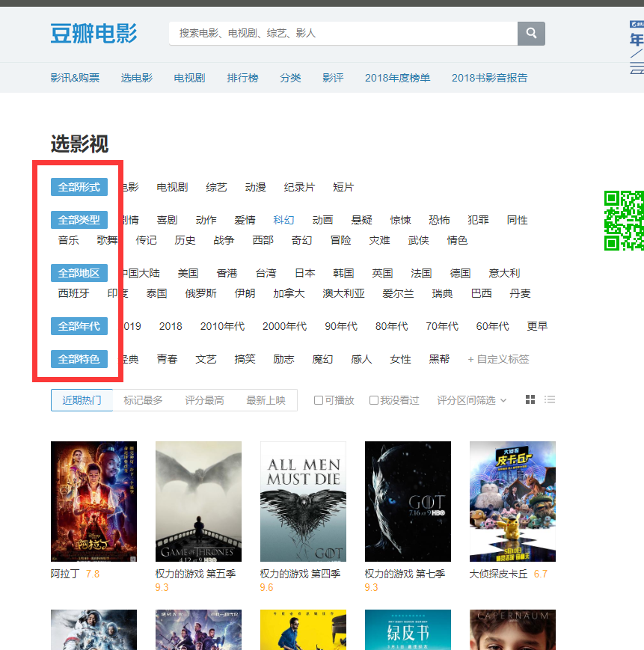Filter region by 美国

click(188, 273)
